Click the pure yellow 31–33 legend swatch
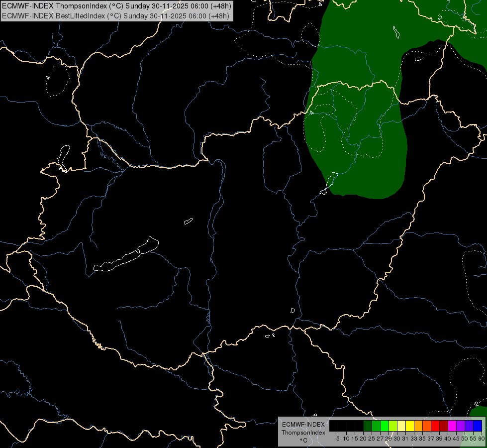The height and width of the screenshot is (448, 487). (410, 426)
